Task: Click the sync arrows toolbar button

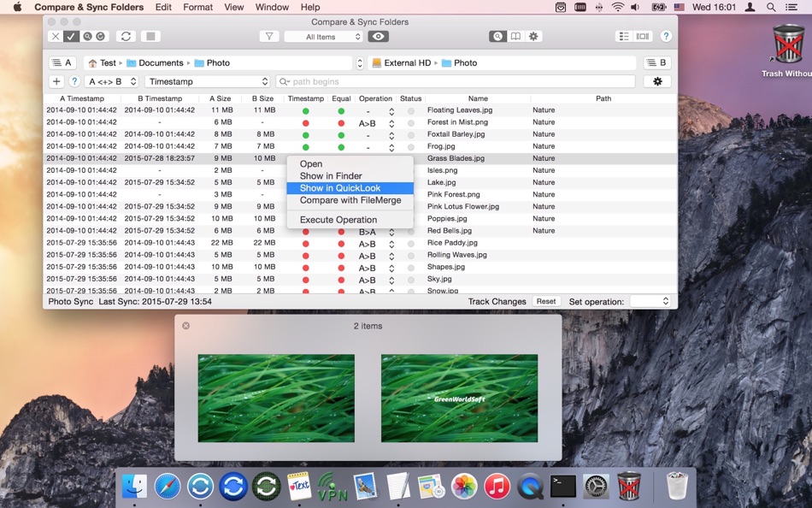Action: click(126, 36)
